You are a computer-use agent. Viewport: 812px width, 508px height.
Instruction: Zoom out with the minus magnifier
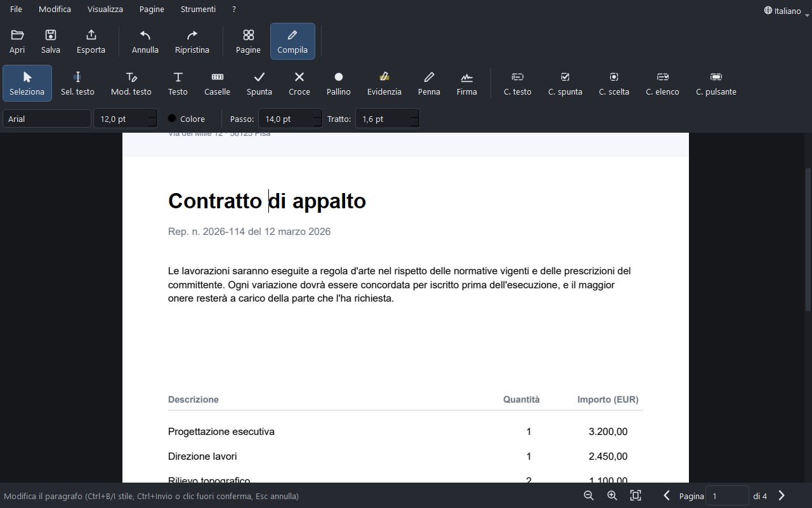point(589,495)
